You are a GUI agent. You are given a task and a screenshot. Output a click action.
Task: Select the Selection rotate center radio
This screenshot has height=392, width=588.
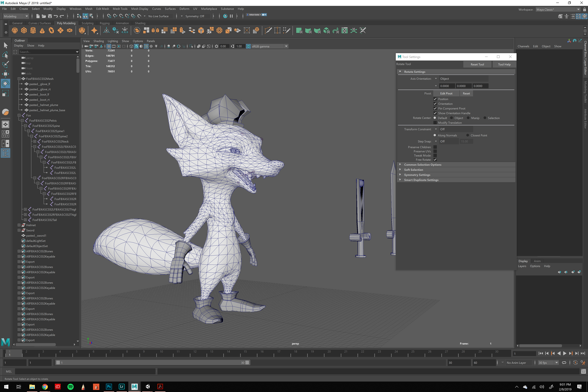[485, 118]
